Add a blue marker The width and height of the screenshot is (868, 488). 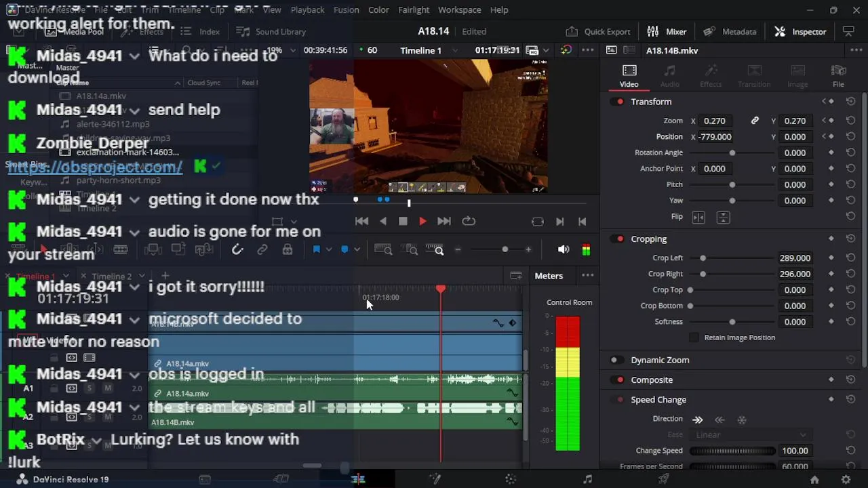(x=344, y=250)
